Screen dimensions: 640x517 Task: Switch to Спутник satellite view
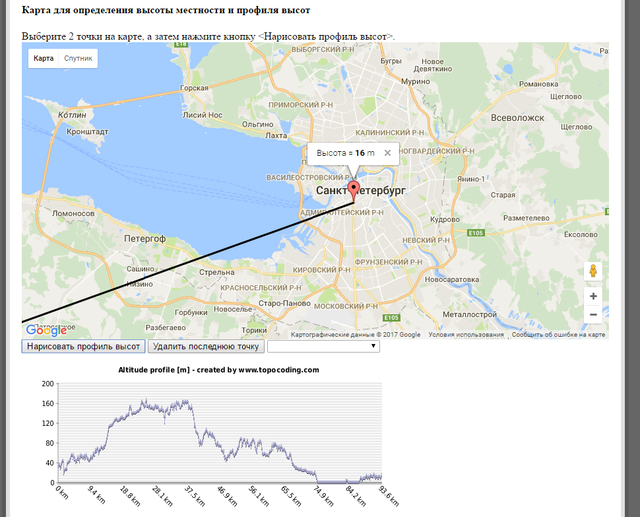pos(78,59)
